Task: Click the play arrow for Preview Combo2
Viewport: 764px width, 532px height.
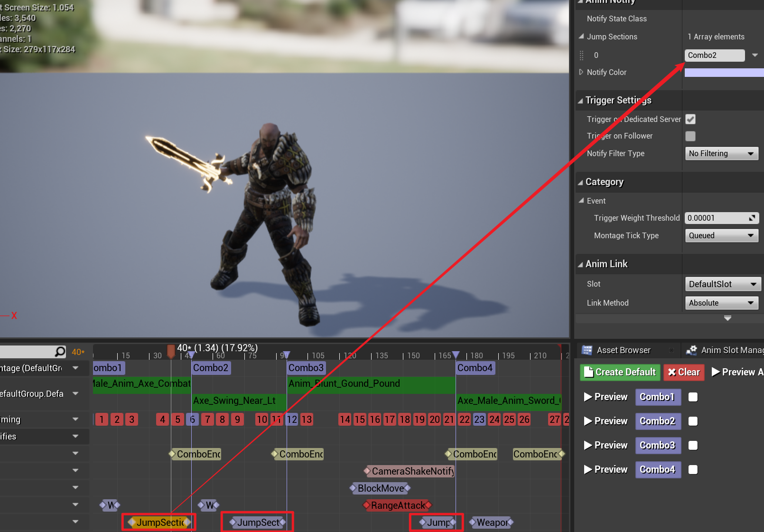Action: (x=588, y=421)
